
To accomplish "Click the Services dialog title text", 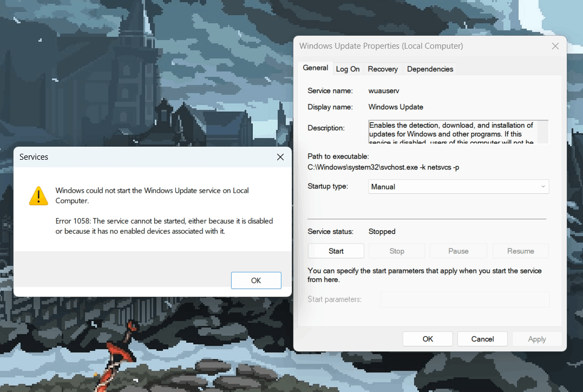I will pyautogui.click(x=34, y=157).
